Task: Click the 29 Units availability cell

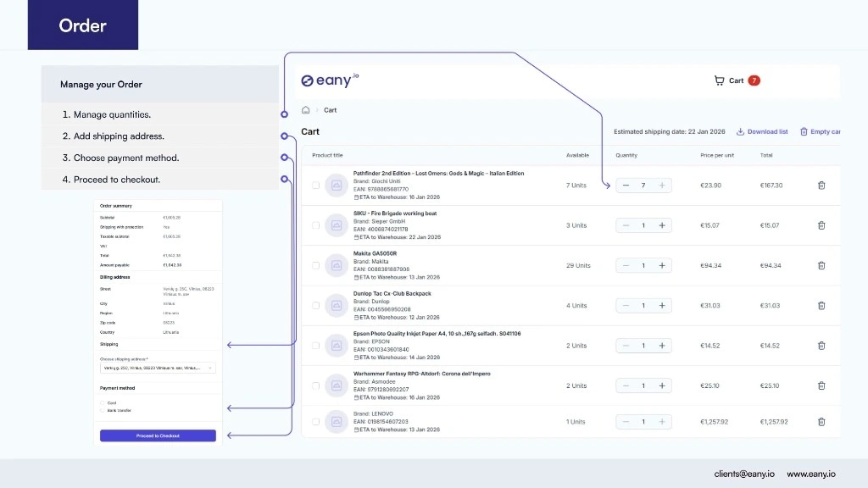Action: tap(578, 265)
